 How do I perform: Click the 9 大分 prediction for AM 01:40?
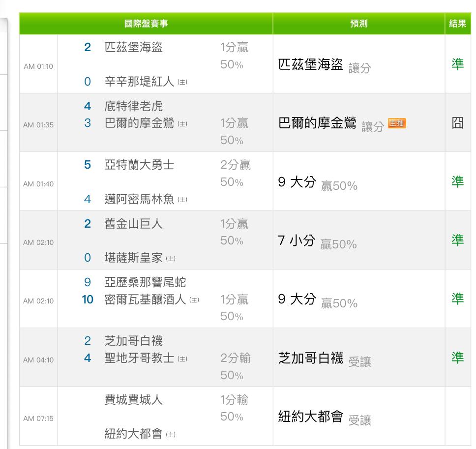[x=318, y=183]
